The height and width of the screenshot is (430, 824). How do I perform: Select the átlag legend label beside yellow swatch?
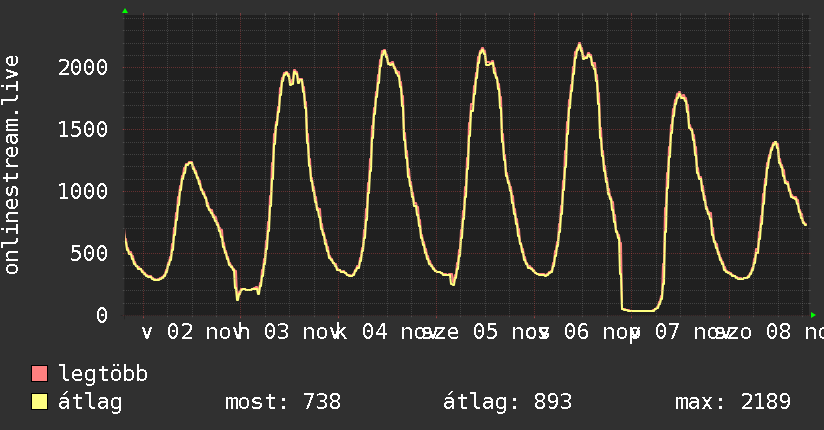point(90,402)
